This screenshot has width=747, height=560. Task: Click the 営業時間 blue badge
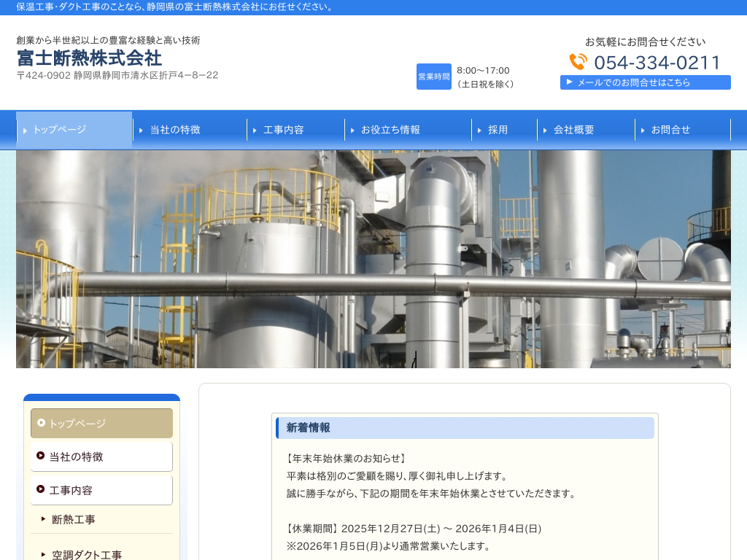(x=433, y=77)
